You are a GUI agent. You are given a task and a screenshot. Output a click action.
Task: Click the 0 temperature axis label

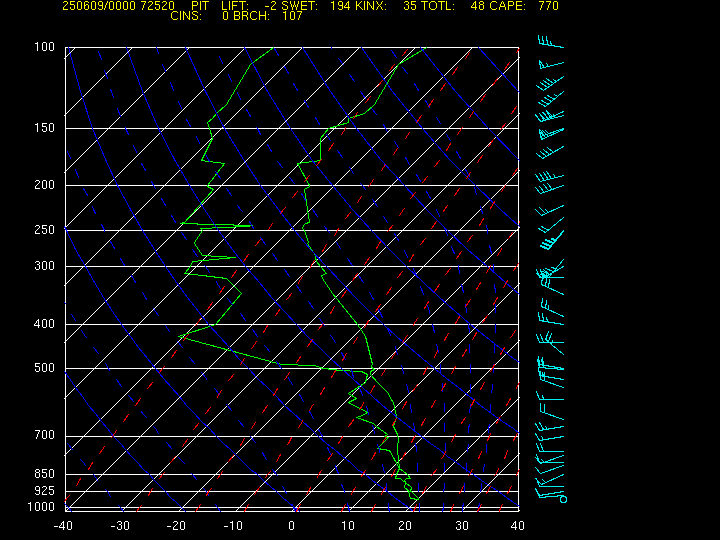pos(291,526)
